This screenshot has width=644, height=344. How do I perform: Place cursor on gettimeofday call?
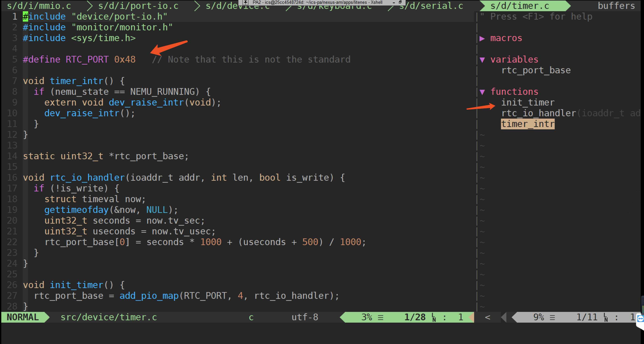[x=76, y=210]
